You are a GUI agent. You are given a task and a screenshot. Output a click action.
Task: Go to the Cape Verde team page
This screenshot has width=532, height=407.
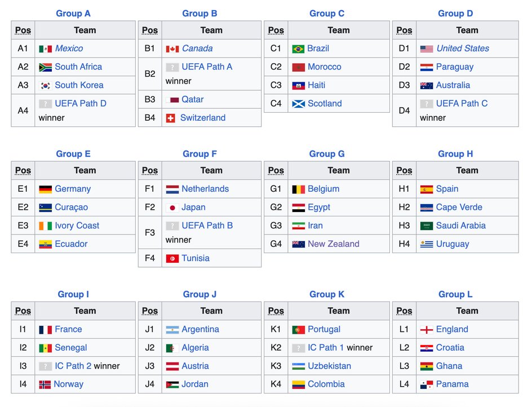(x=459, y=207)
